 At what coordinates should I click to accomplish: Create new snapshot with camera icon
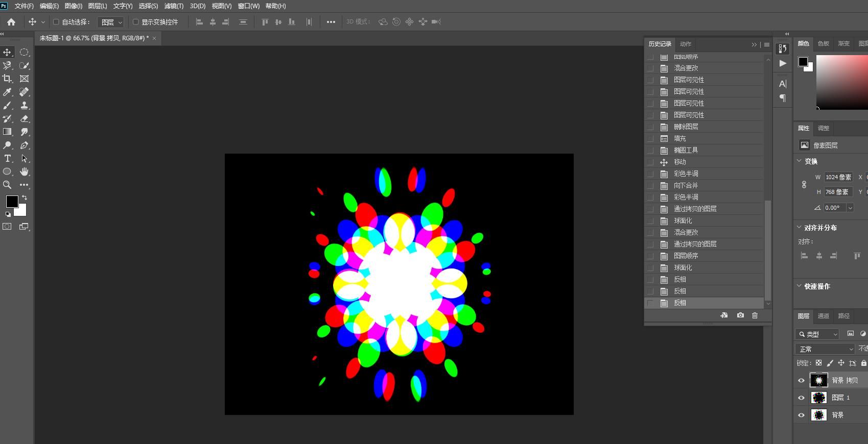[740, 315]
